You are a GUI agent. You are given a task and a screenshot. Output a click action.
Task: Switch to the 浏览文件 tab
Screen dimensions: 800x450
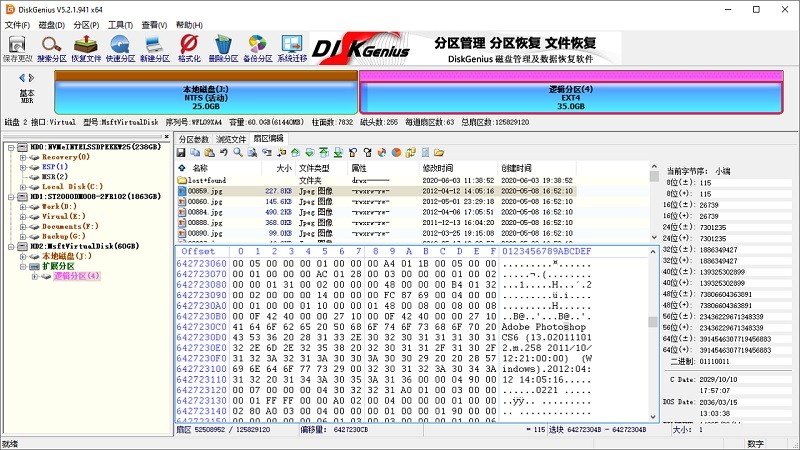point(231,139)
